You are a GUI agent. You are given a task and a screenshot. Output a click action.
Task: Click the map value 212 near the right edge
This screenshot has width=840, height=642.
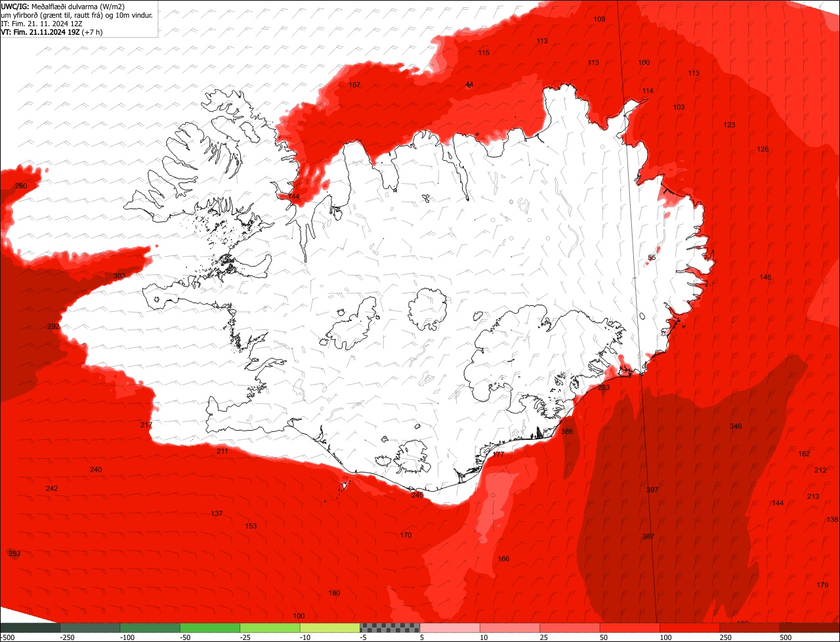tap(820, 470)
